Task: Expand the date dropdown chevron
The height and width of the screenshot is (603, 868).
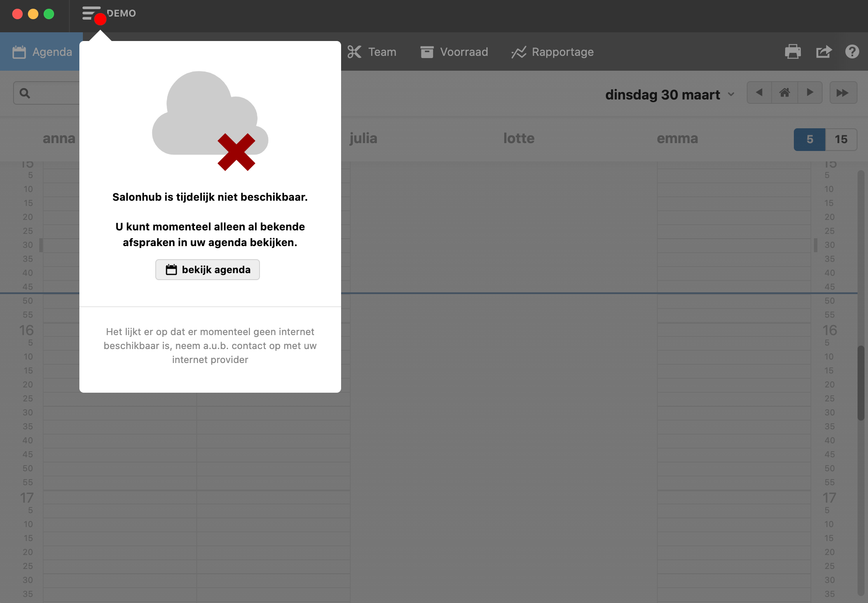Action: tap(731, 95)
